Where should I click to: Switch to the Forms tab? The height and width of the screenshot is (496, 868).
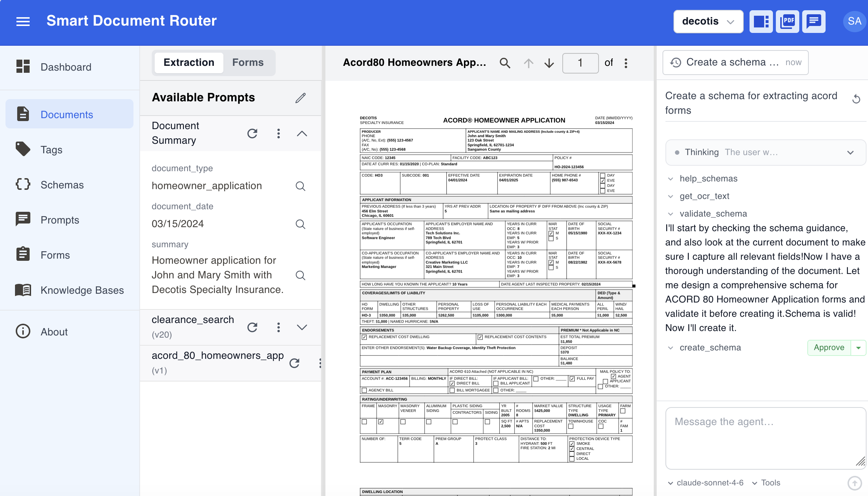(x=248, y=63)
